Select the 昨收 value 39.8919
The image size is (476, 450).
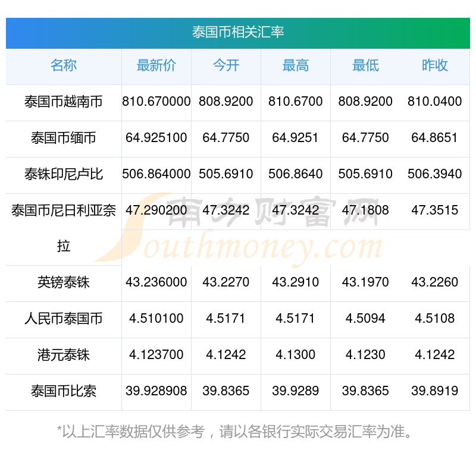pos(435,391)
